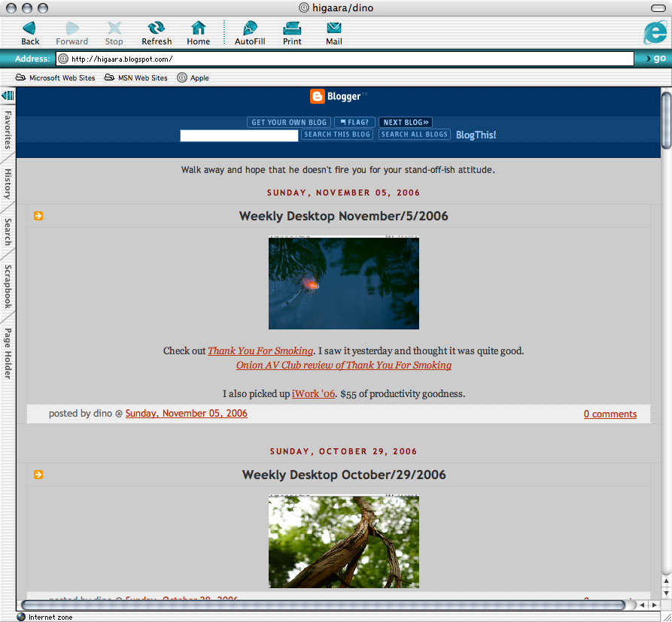Click SEARCH THIS BLOG button
Viewport: 672px width, 622px height.
(337, 135)
